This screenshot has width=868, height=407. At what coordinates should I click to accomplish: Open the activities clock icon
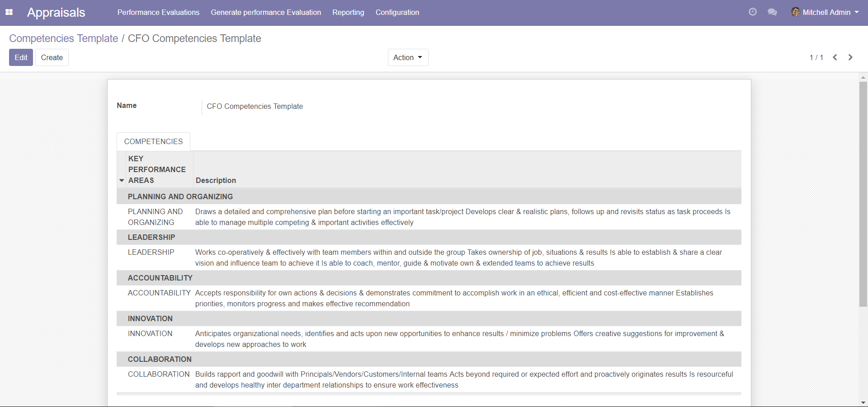(752, 12)
